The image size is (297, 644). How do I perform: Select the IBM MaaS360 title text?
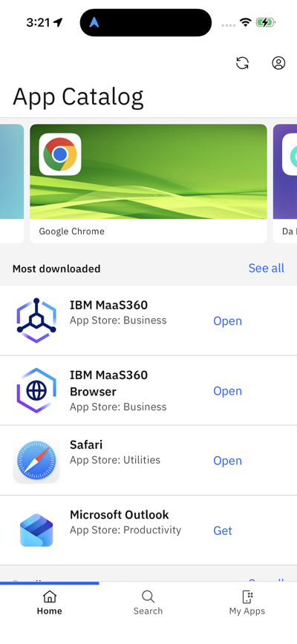pos(108,305)
